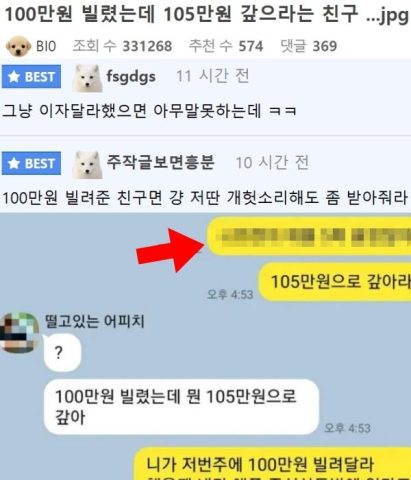The height and width of the screenshot is (480, 411).
Task: Click the username 주작글보면흥분
Action: click(160, 162)
